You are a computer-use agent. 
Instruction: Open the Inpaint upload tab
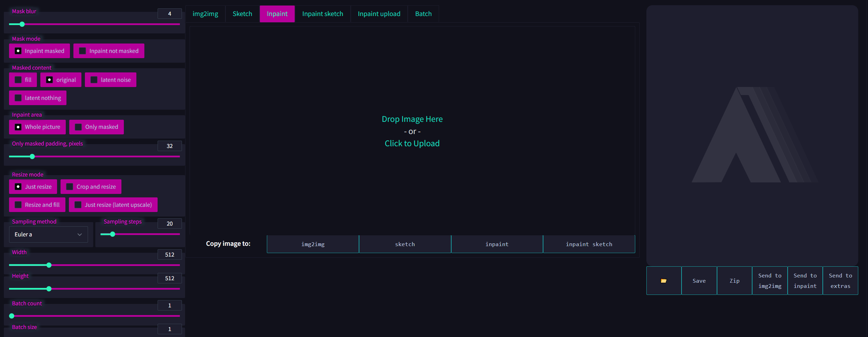pyautogui.click(x=379, y=14)
